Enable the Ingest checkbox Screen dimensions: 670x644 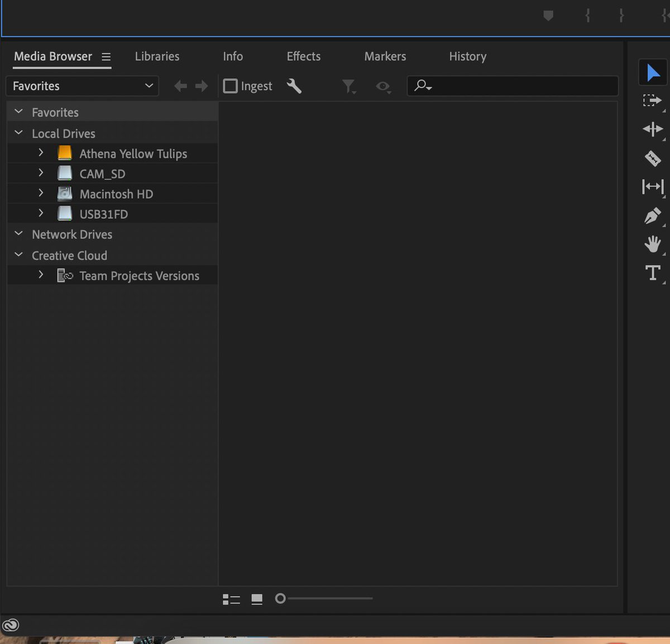230,86
